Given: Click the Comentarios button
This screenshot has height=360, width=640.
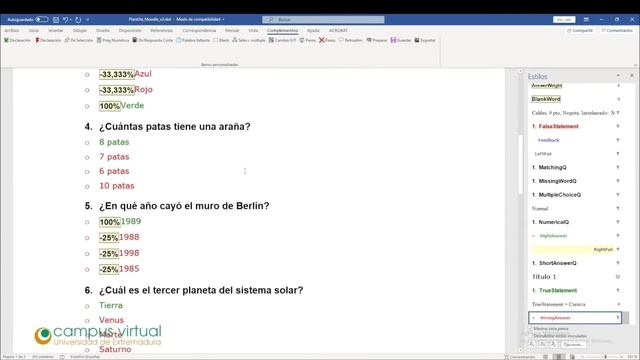Looking at the screenshot, I should [617, 31].
